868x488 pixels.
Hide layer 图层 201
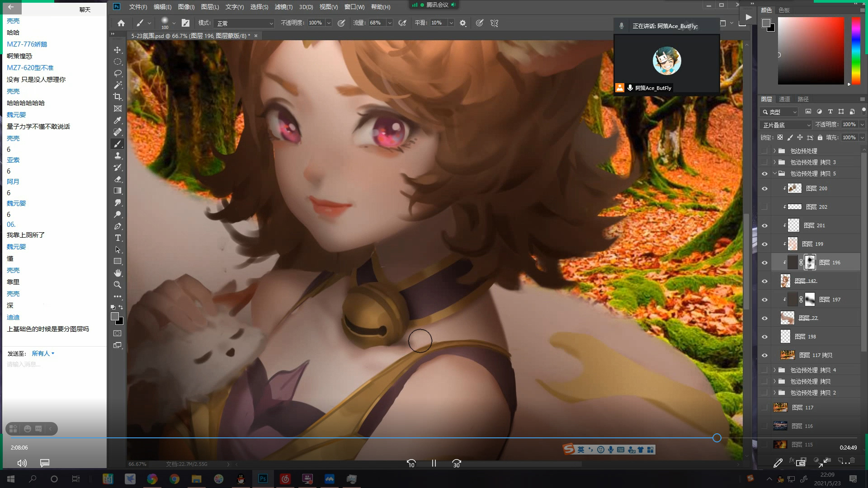[764, 226]
